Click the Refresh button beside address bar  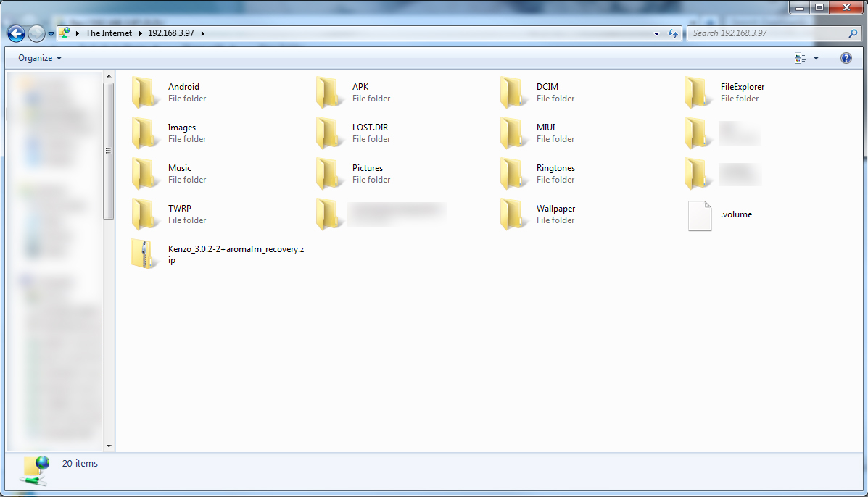point(673,34)
